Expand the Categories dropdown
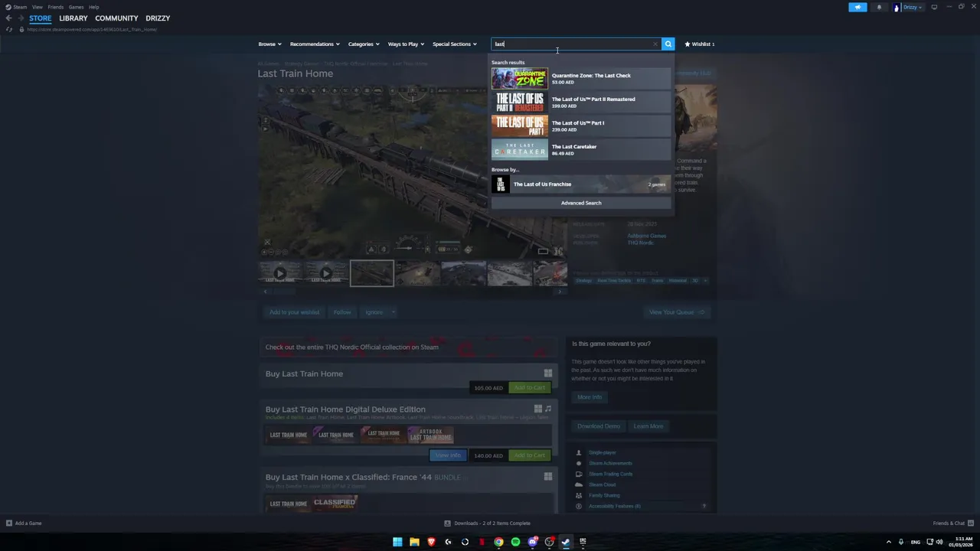The height and width of the screenshot is (551, 980). point(364,44)
